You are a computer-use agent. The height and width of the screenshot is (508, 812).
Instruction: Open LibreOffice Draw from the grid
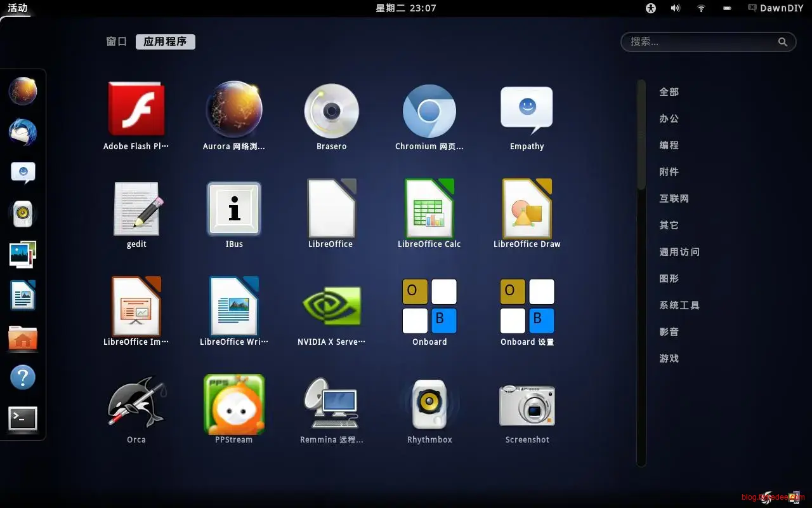click(x=527, y=208)
